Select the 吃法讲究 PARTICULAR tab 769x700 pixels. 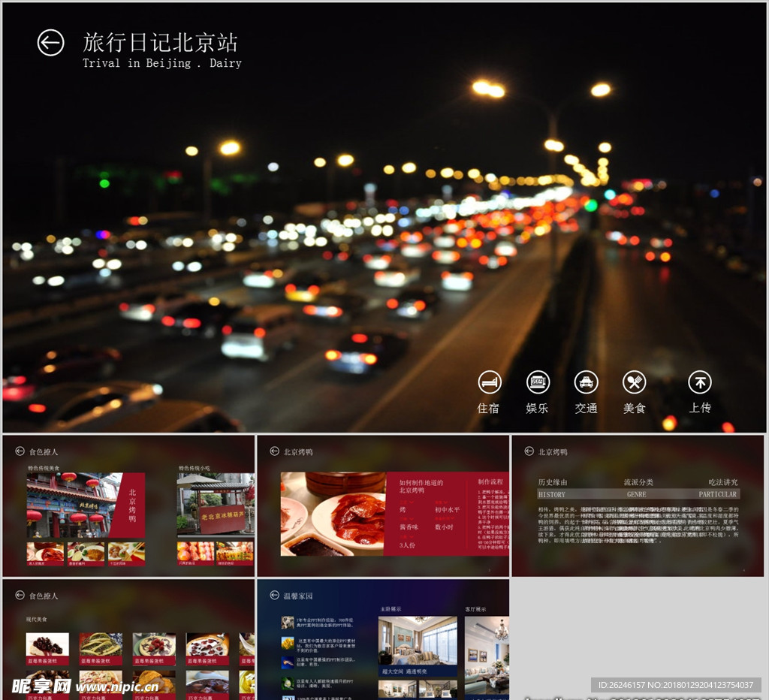tap(719, 488)
